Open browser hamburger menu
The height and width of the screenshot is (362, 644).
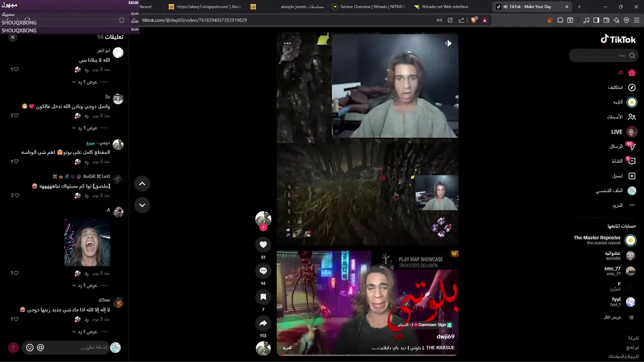coord(637,20)
